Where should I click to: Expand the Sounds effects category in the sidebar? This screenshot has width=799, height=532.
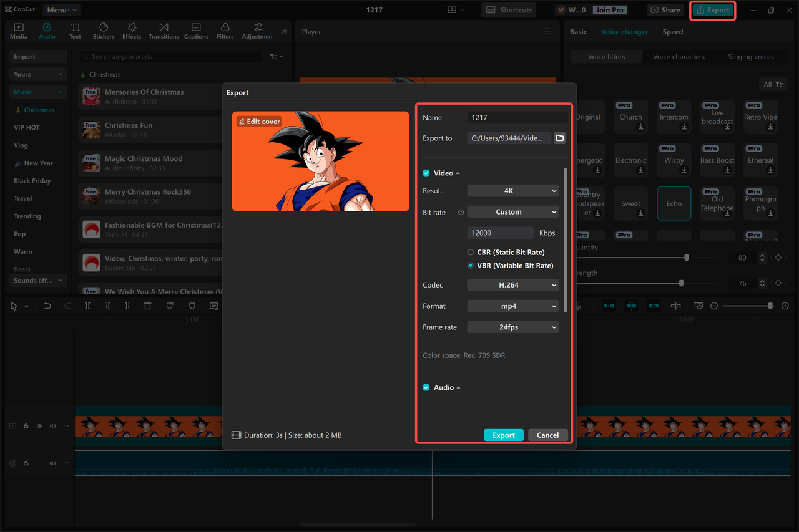coord(38,280)
